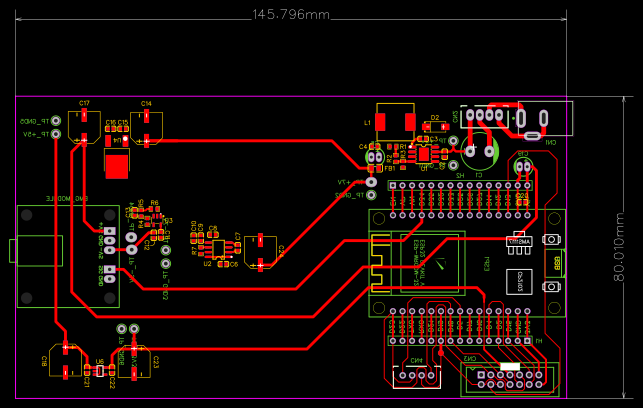
Task: Select the D2 diode footprint
Action: point(435,126)
